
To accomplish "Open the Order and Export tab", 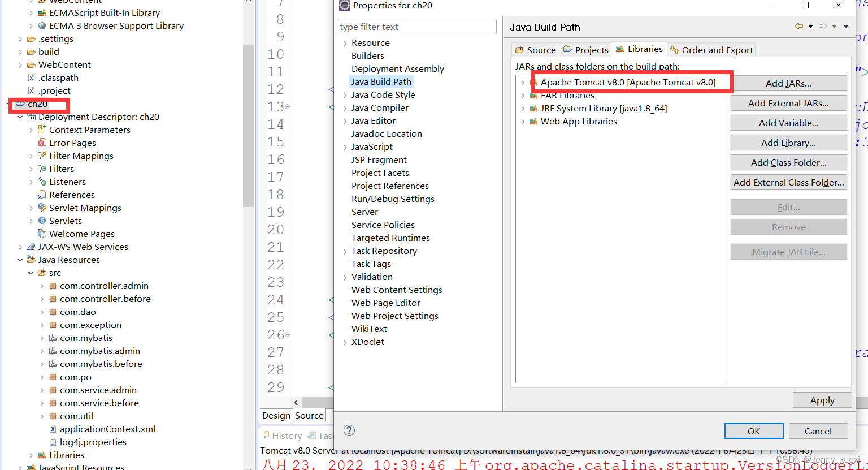I will [711, 50].
